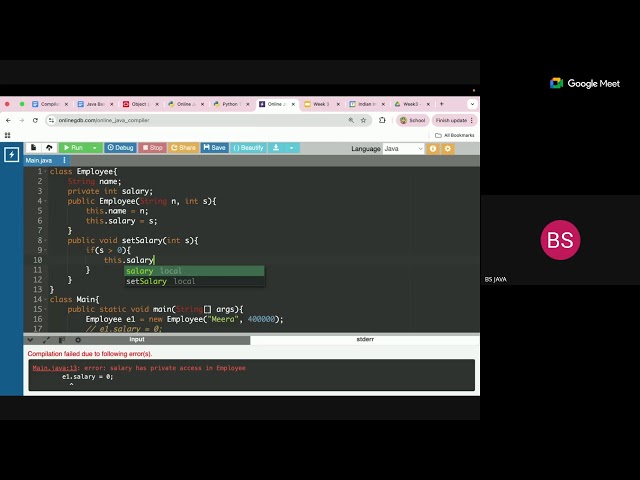The image size is (640, 480).
Task: Collapse the main method fold arrow on line 15
Action: coord(45,309)
